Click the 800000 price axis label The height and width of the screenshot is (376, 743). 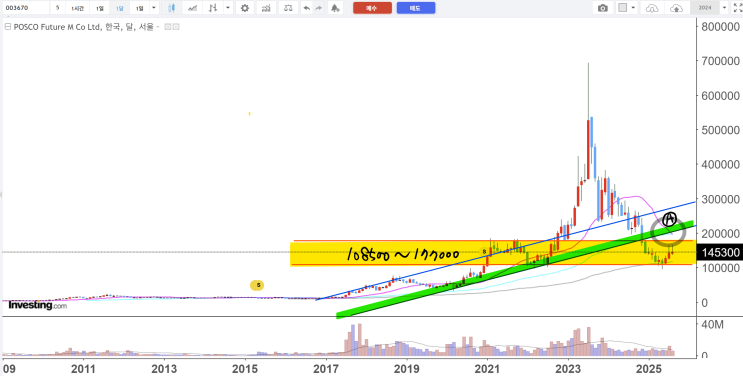(720, 27)
